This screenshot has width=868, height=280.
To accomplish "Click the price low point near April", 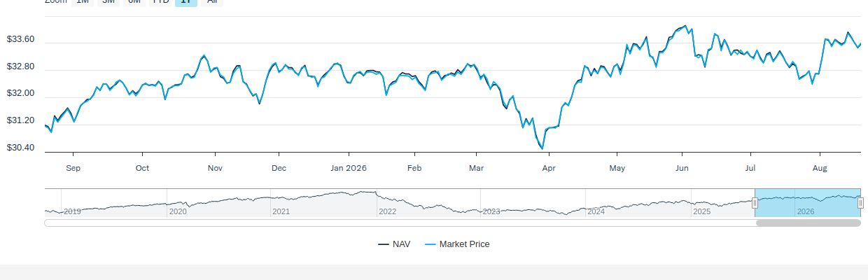I will pyautogui.click(x=542, y=148).
